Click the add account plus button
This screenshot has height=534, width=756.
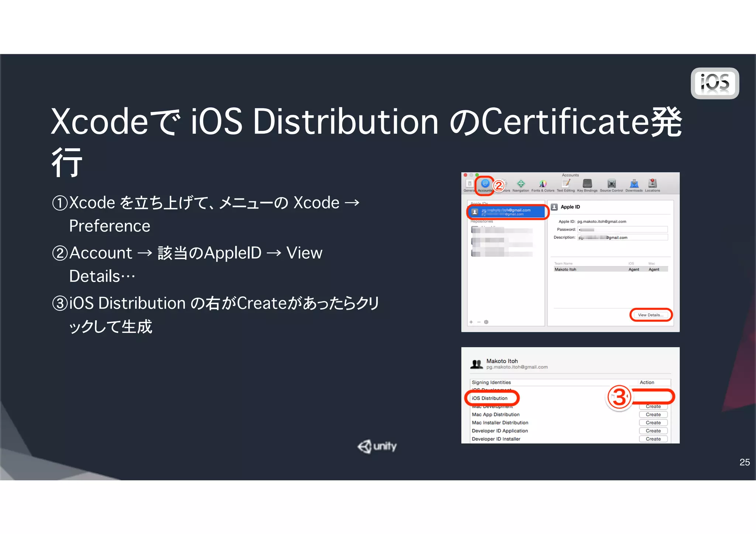(x=471, y=322)
